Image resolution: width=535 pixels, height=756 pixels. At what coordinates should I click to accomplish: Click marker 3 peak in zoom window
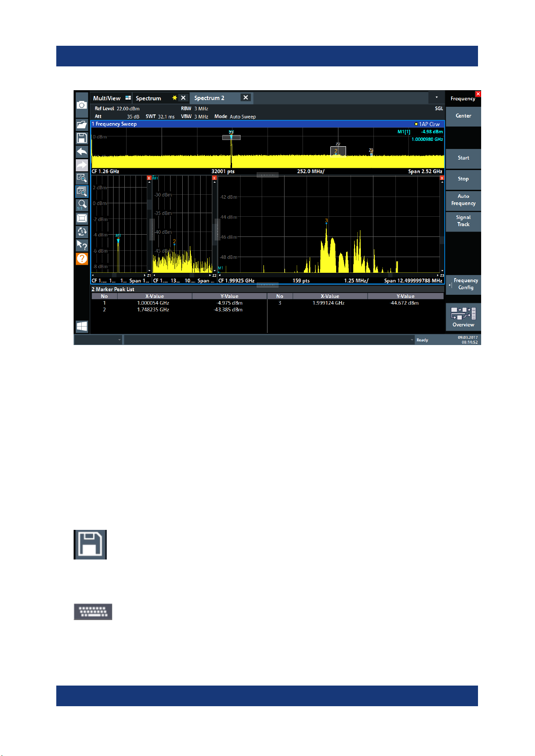coord(326,221)
